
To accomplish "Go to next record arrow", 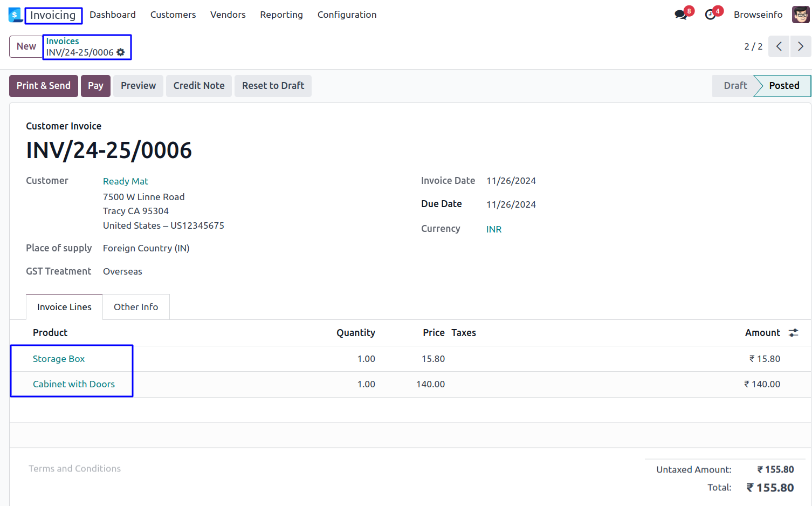I will coord(801,46).
